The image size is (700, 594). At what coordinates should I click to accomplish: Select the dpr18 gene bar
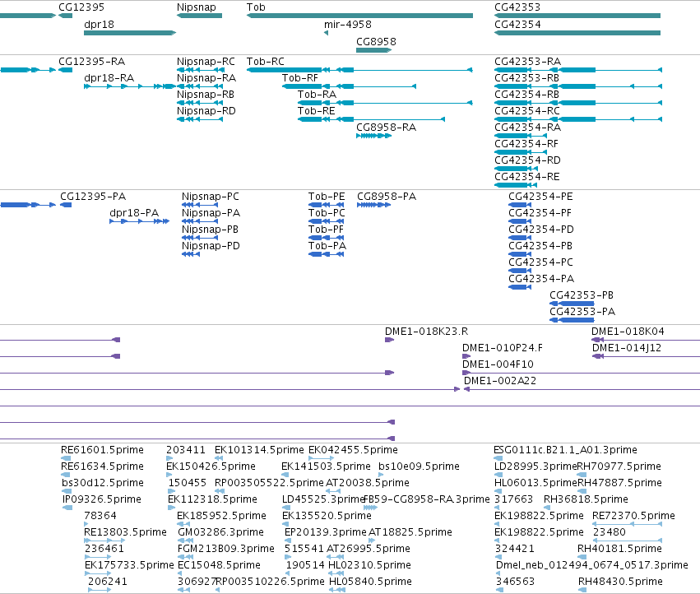(130, 33)
